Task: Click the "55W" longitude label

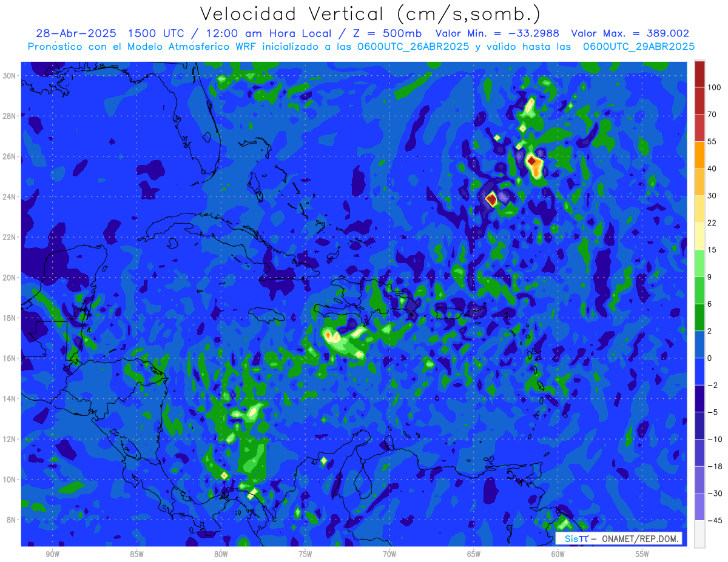Action: point(642,554)
